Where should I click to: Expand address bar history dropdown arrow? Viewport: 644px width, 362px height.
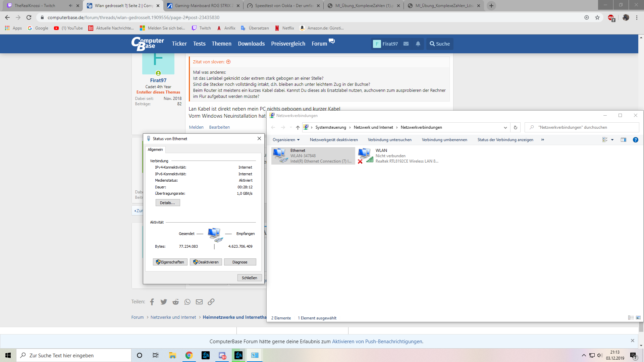[x=505, y=127]
